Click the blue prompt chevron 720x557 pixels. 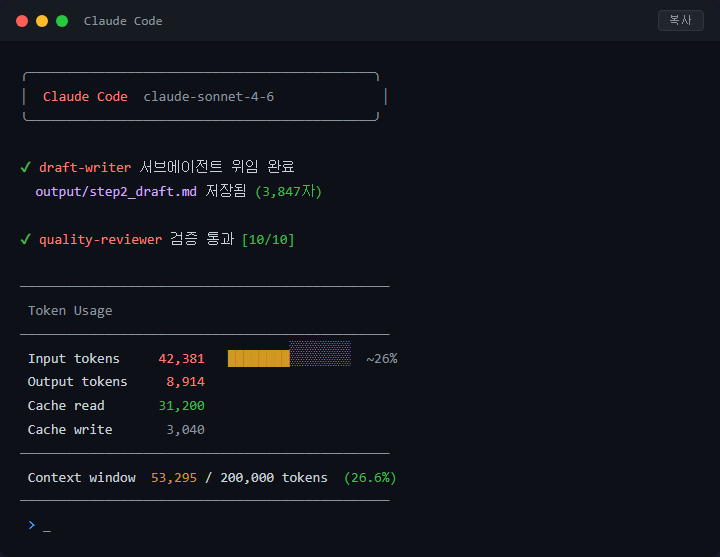tap(32, 525)
